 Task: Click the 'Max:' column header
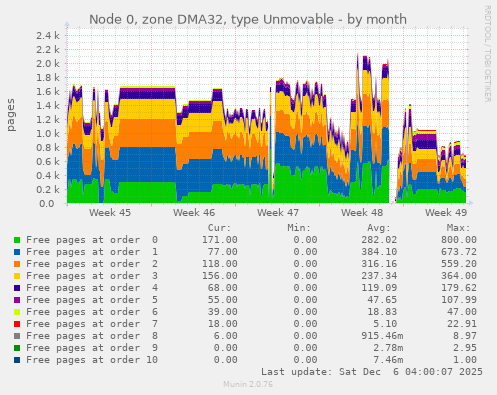pyautogui.click(x=458, y=228)
